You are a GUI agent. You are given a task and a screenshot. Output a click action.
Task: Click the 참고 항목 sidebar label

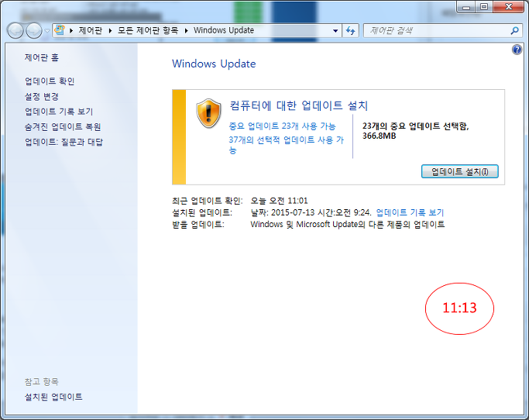[x=42, y=382]
